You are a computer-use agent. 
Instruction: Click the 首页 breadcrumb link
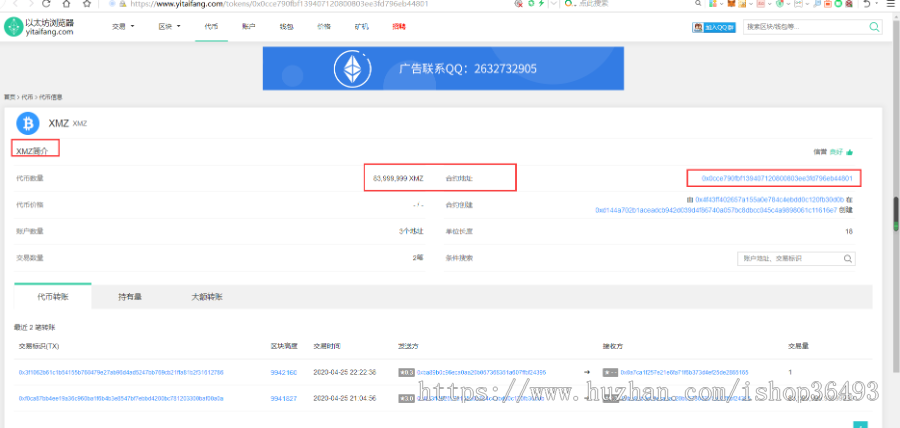[9, 98]
